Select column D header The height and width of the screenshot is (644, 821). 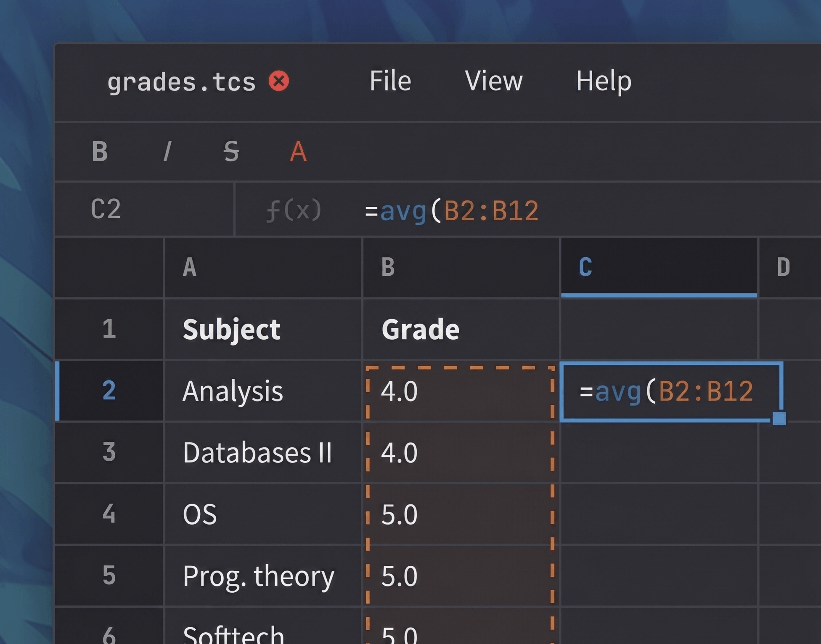790,267
